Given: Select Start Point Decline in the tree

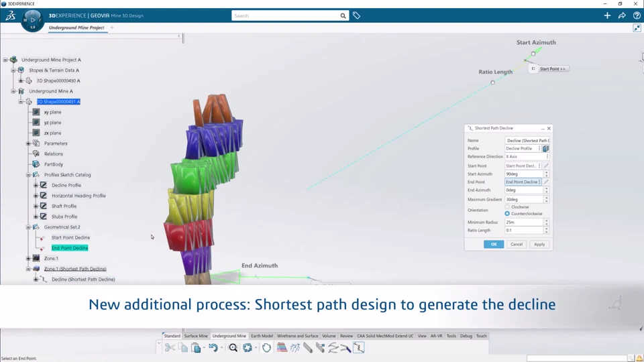Looking at the screenshot, I should (x=70, y=237).
